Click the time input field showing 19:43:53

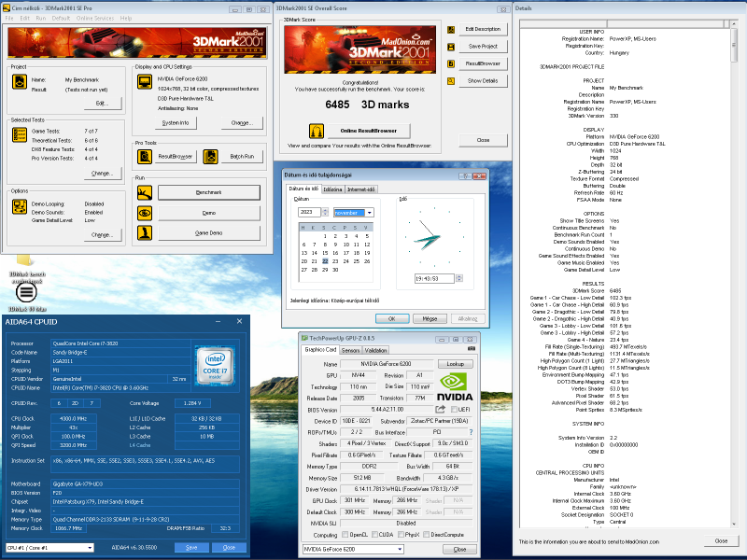tap(434, 278)
